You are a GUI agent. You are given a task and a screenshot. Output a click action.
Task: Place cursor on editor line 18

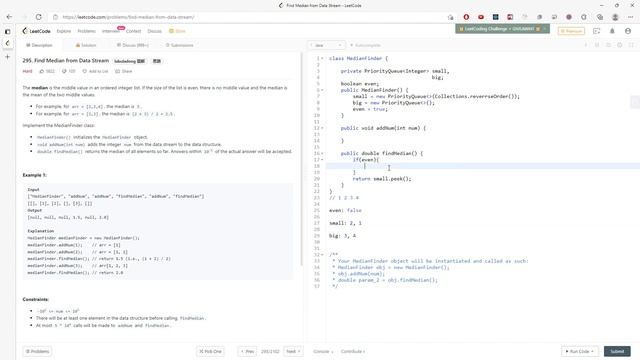click(x=483, y=166)
